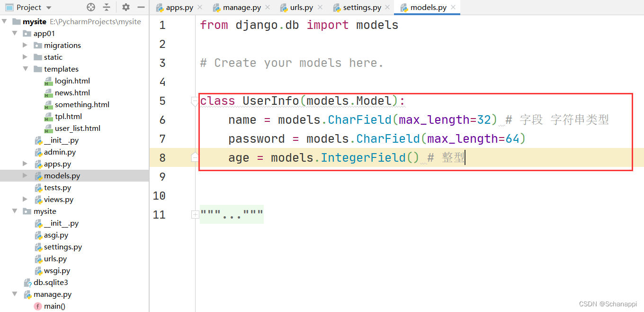644x312 pixels.
Task: Click the Select Opened File locate icon
Action: pyautogui.click(x=91, y=7)
